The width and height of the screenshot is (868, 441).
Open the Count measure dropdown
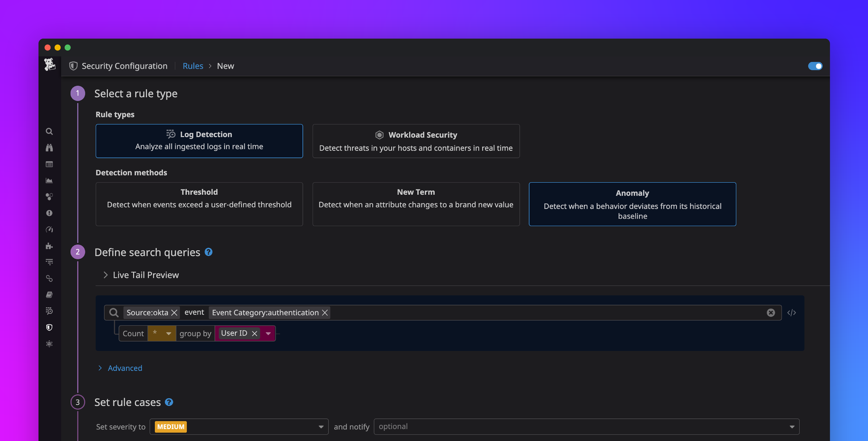[162, 333]
